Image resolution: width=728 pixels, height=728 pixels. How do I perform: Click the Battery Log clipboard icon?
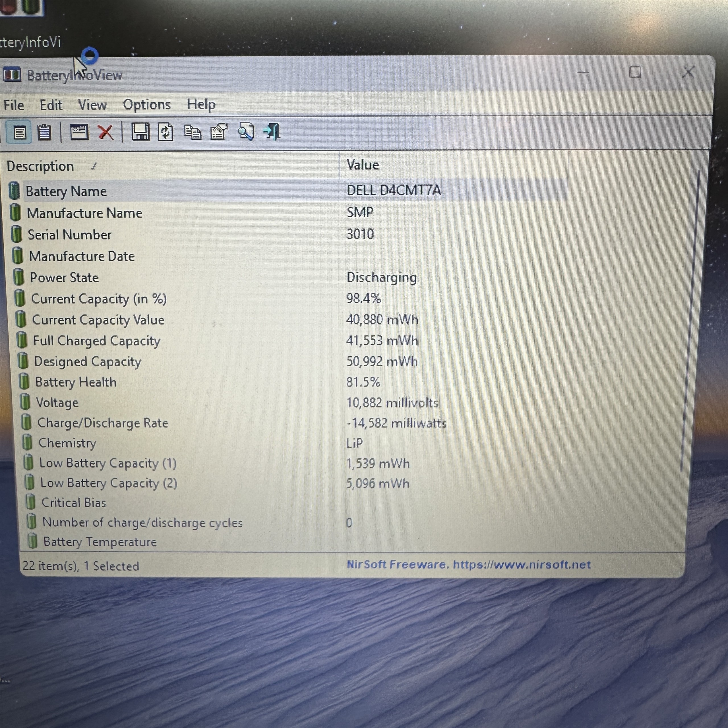click(x=44, y=133)
